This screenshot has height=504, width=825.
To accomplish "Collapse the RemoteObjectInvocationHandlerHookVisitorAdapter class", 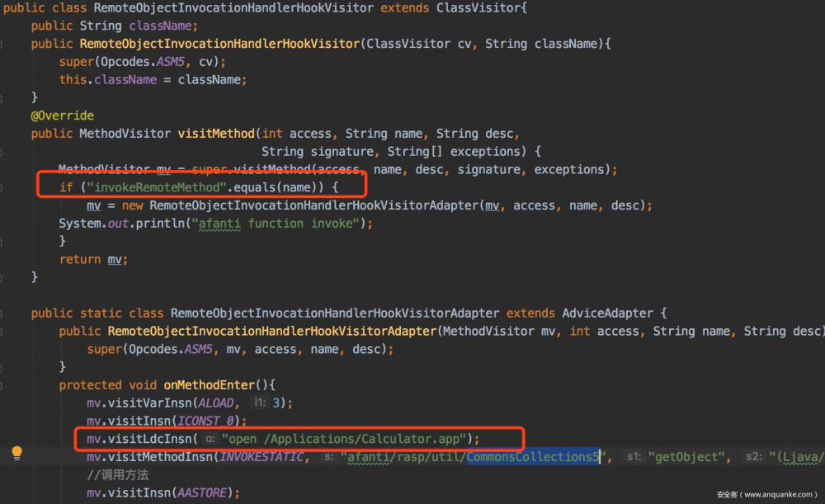I will [4, 313].
